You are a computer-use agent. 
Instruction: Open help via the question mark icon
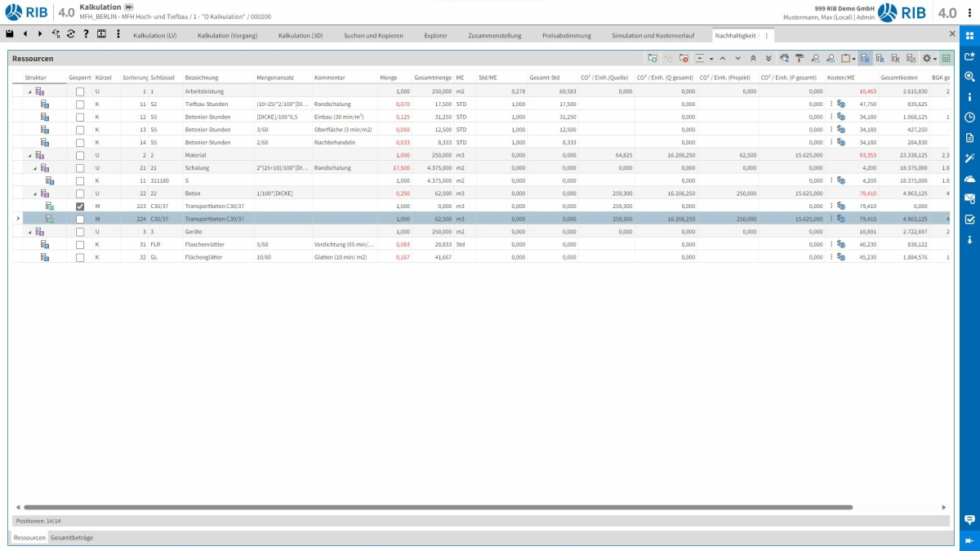(86, 34)
